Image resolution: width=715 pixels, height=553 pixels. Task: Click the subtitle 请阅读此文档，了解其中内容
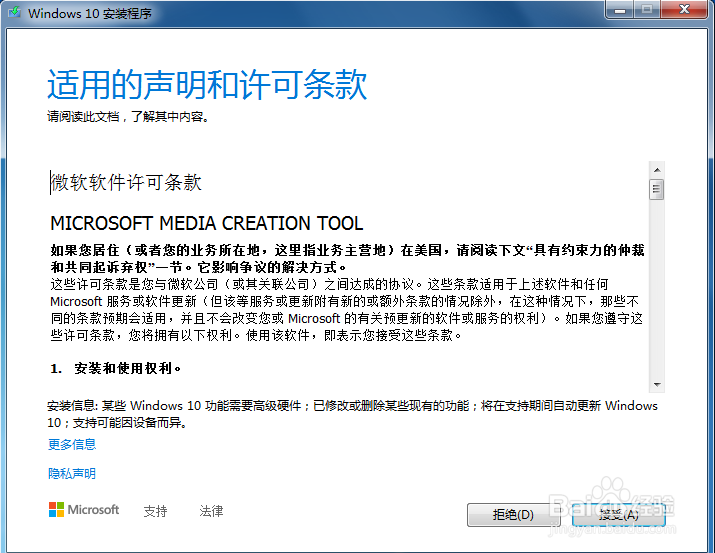click(128, 117)
